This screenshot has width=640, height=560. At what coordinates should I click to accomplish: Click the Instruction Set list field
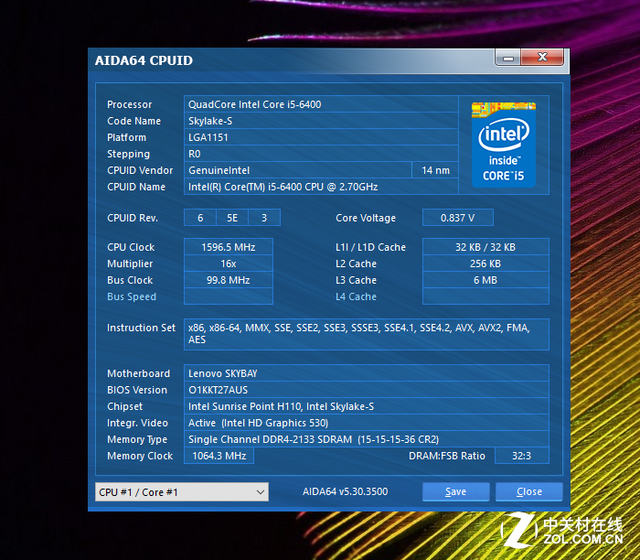(x=367, y=334)
